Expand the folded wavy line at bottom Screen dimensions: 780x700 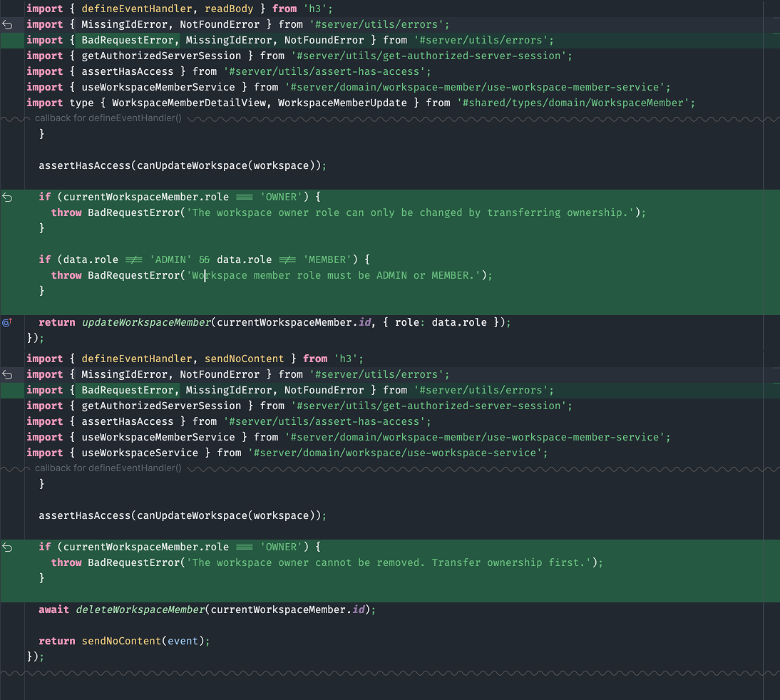click(x=390, y=673)
